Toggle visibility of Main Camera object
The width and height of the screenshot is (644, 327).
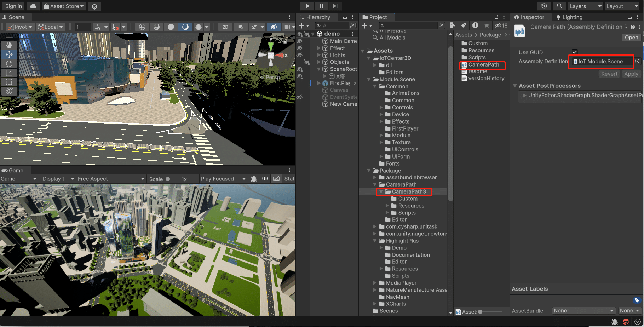(x=299, y=41)
